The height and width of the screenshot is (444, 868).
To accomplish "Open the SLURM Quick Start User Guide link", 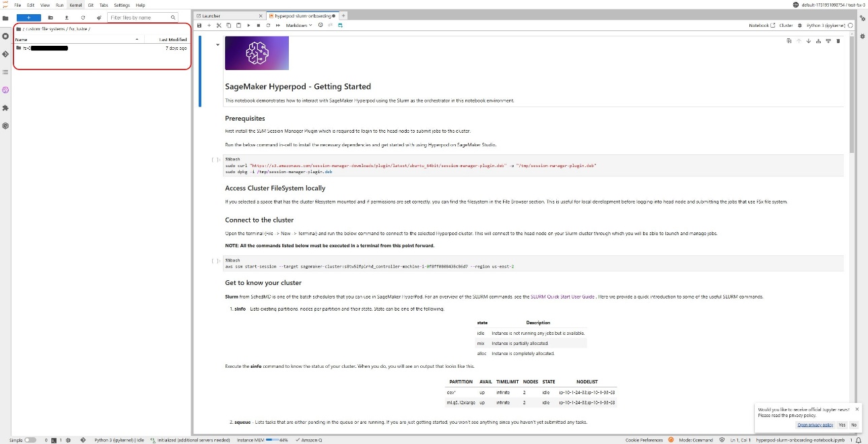I will [x=563, y=296].
